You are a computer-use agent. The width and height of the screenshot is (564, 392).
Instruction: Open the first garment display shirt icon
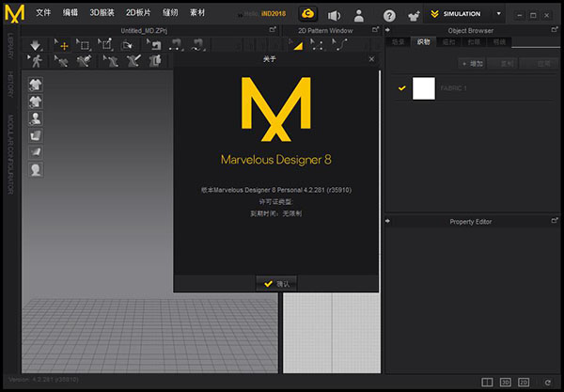tap(36, 85)
